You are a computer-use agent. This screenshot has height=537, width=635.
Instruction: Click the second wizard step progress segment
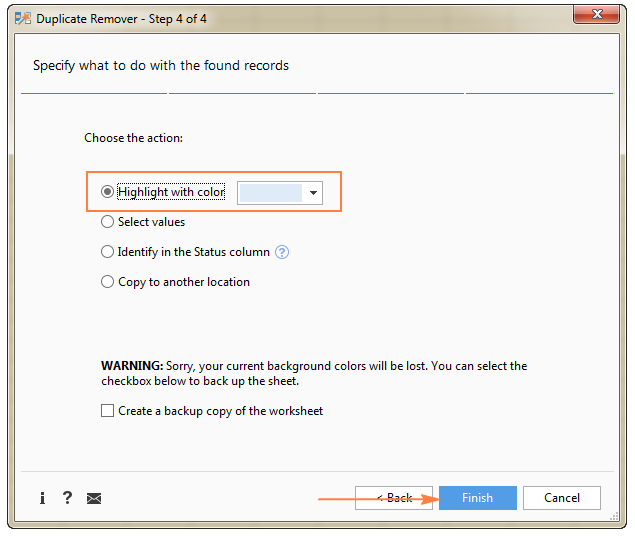pos(242,93)
